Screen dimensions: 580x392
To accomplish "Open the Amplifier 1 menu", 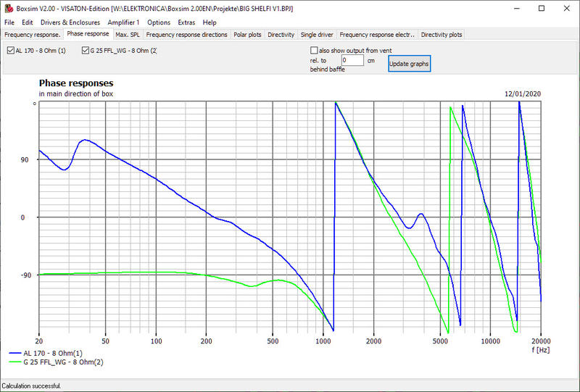I will click(x=123, y=22).
